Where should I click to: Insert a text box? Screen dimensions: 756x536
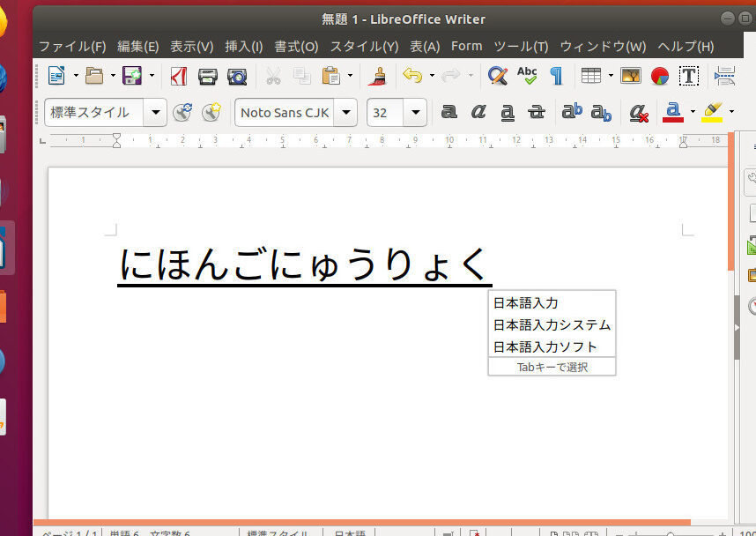[x=689, y=76]
